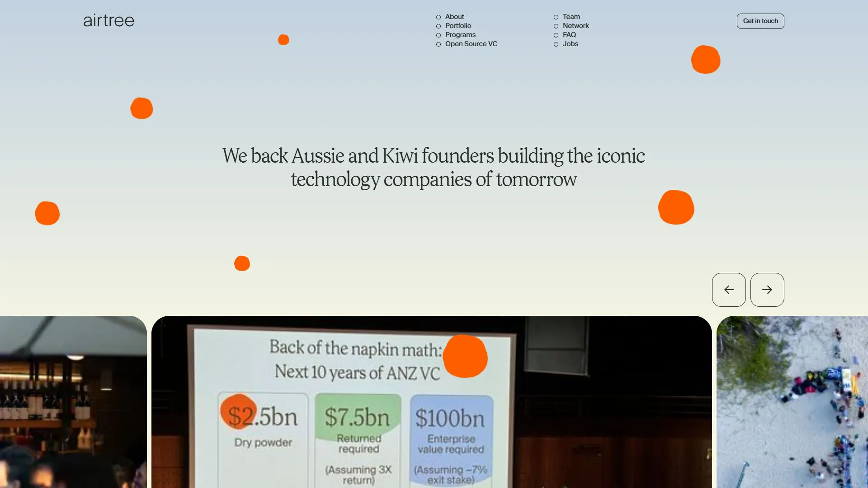Open the FAQ page
Screen dimensions: 868x488
(569, 35)
